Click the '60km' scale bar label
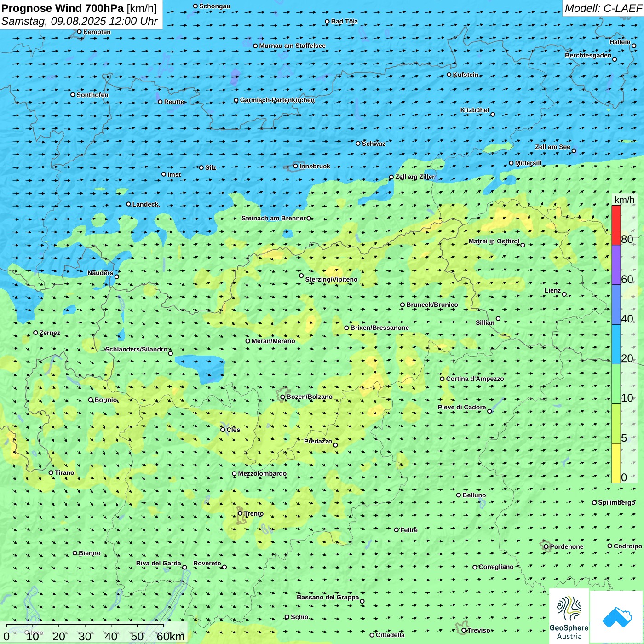The image size is (644, 644). (171, 636)
